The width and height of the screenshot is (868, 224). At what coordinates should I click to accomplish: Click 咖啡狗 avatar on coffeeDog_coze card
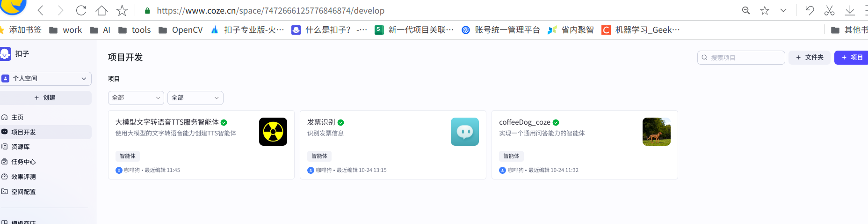click(502, 170)
